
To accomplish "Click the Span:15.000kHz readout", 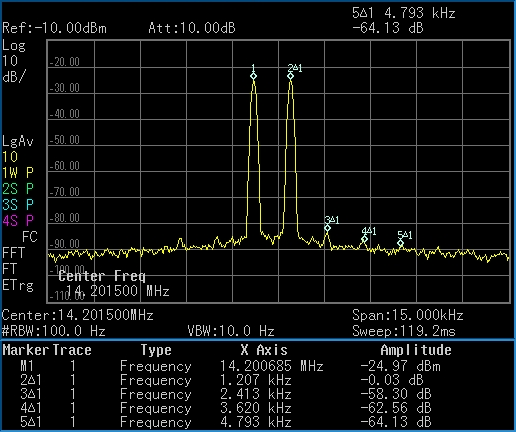I will (408, 315).
